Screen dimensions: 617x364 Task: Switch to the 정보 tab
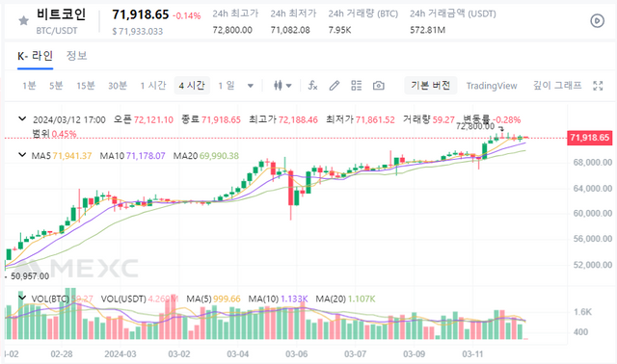tap(77, 56)
